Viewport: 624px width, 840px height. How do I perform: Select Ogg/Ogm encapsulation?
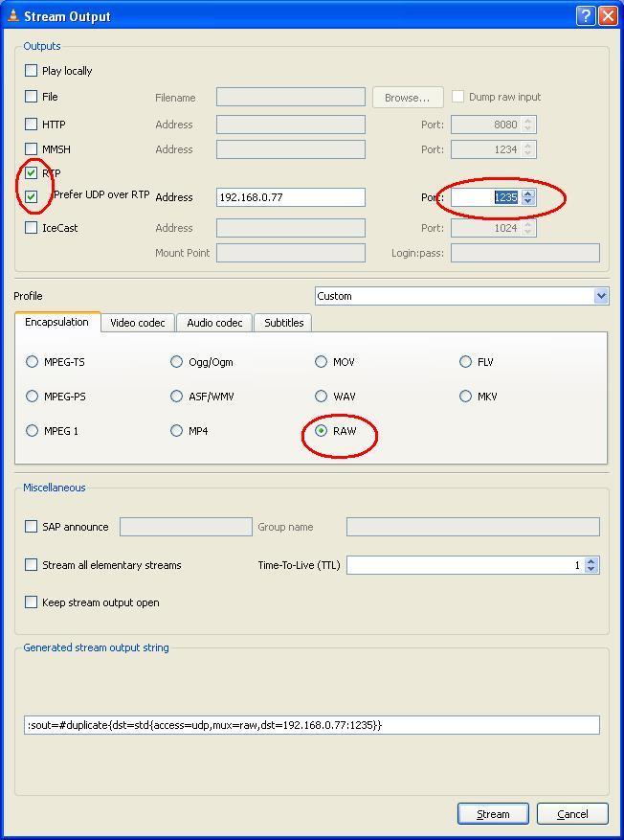(177, 362)
